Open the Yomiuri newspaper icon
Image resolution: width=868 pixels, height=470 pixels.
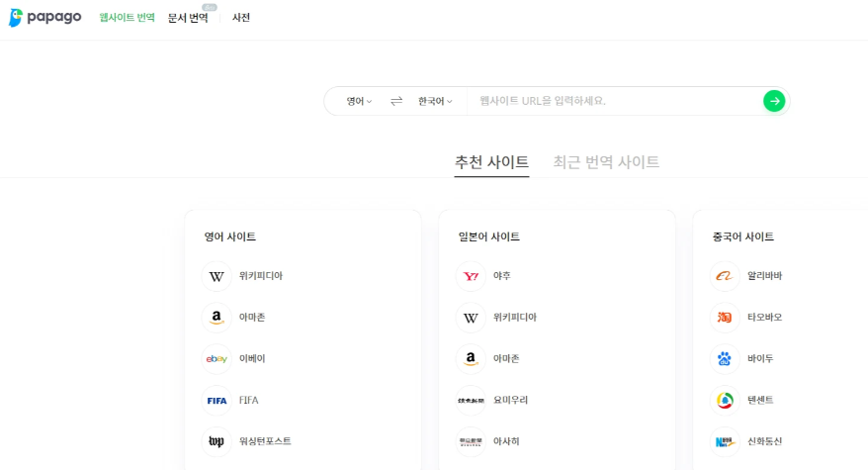click(471, 400)
